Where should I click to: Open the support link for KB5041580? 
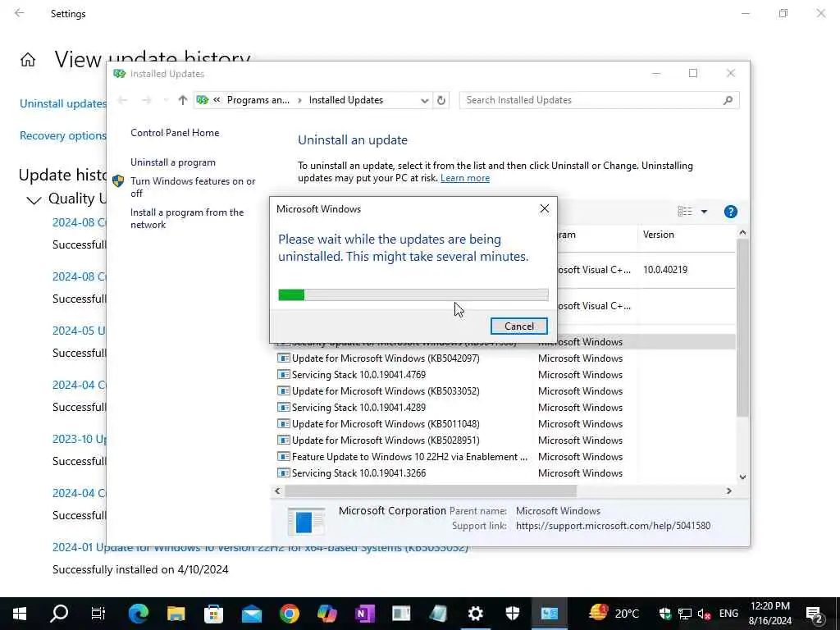613,526
